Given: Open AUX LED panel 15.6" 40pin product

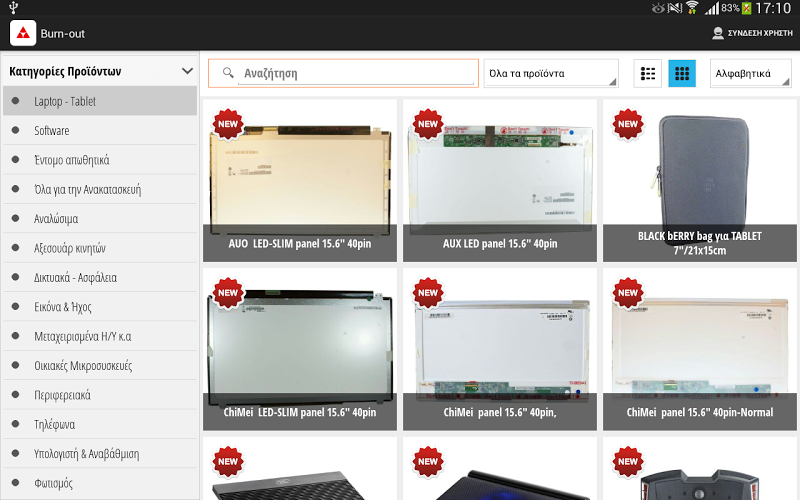Looking at the screenshot, I should coord(500,181).
